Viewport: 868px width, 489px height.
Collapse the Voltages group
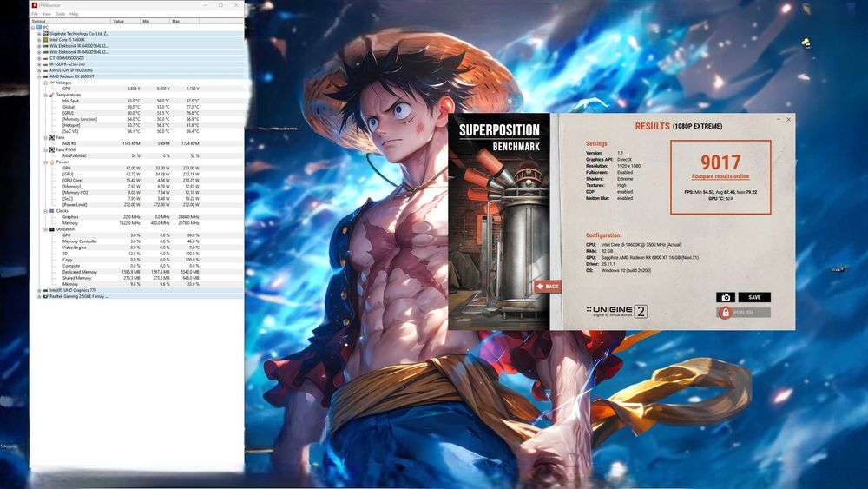click(x=45, y=83)
